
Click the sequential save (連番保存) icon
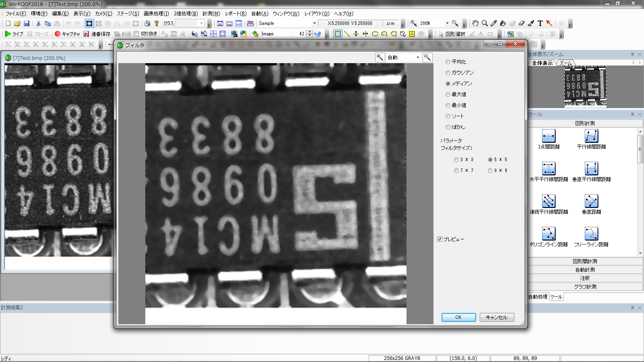pyautogui.click(x=86, y=34)
